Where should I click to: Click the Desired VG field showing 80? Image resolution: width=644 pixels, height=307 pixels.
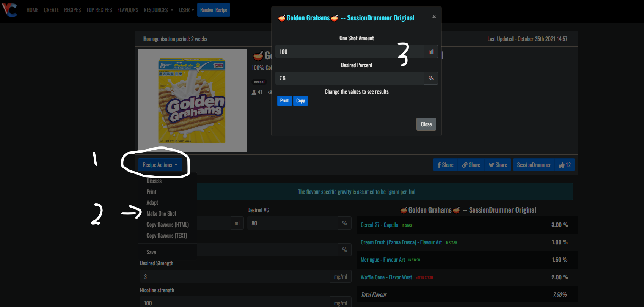point(292,223)
